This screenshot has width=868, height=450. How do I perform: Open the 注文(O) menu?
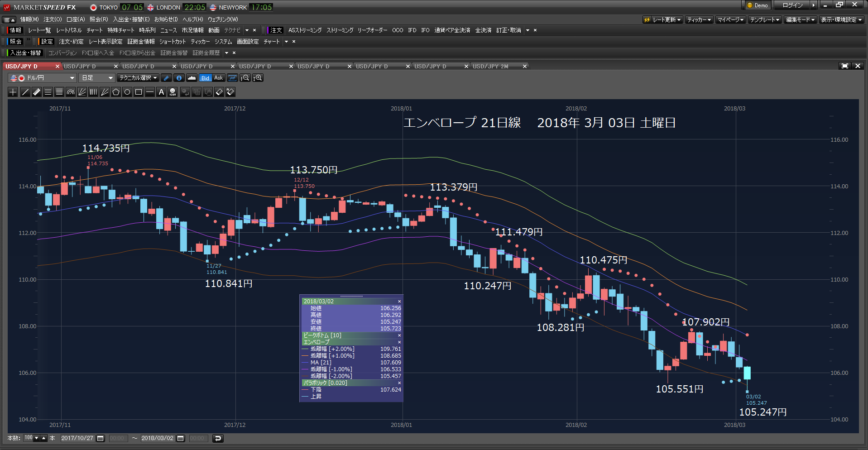[x=53, y=19]
